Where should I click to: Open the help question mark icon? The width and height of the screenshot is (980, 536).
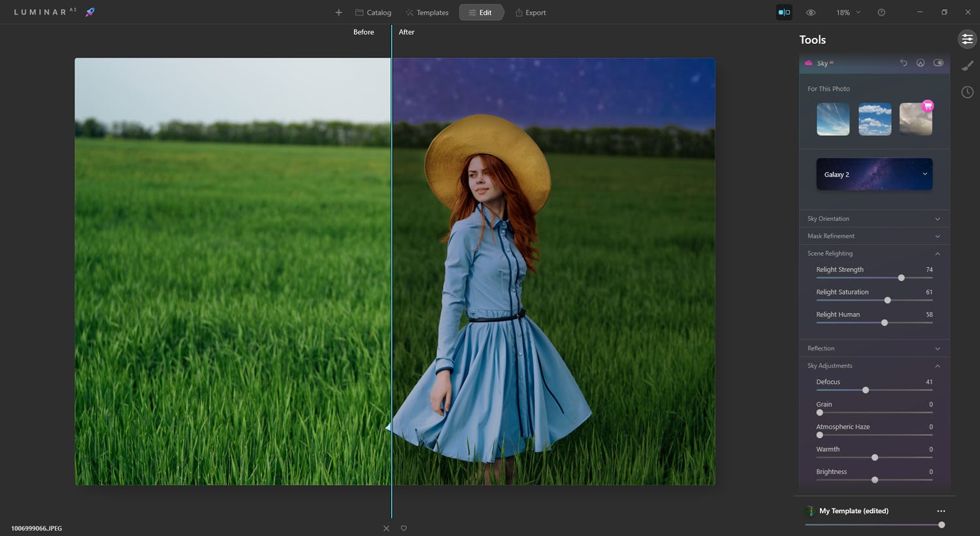click(881, 12)
